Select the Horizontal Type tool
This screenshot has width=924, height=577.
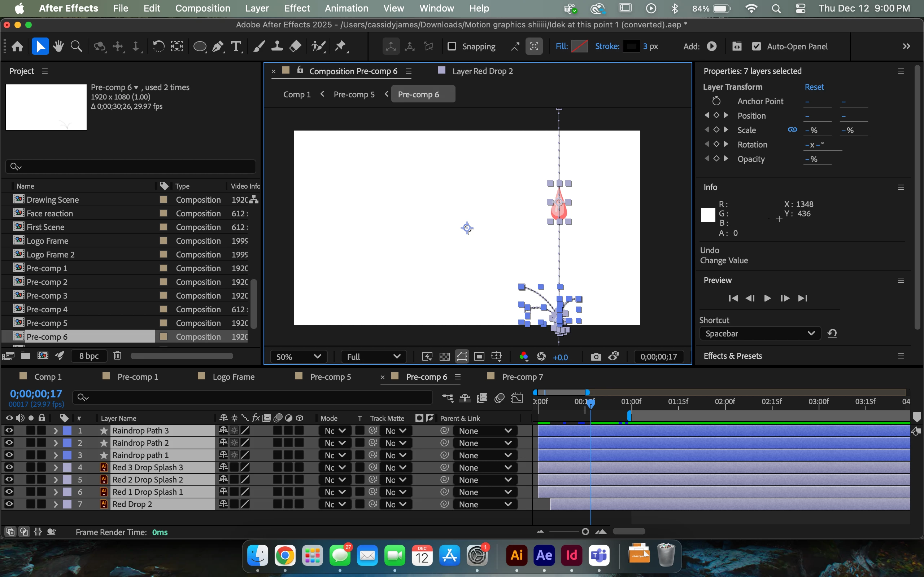pyautogui.click(x=236, y=47)
